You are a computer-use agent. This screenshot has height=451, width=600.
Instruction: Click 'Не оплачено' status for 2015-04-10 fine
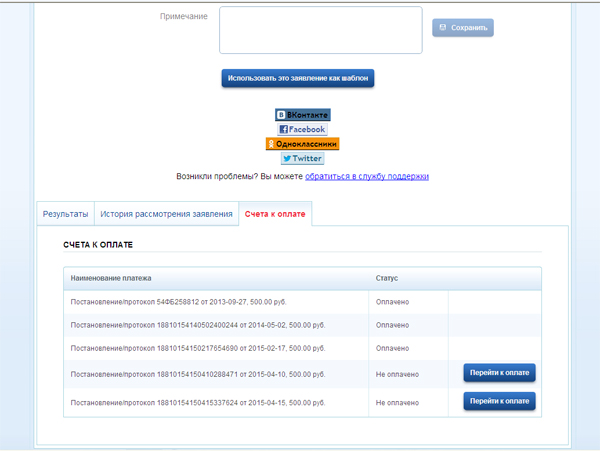397,373
